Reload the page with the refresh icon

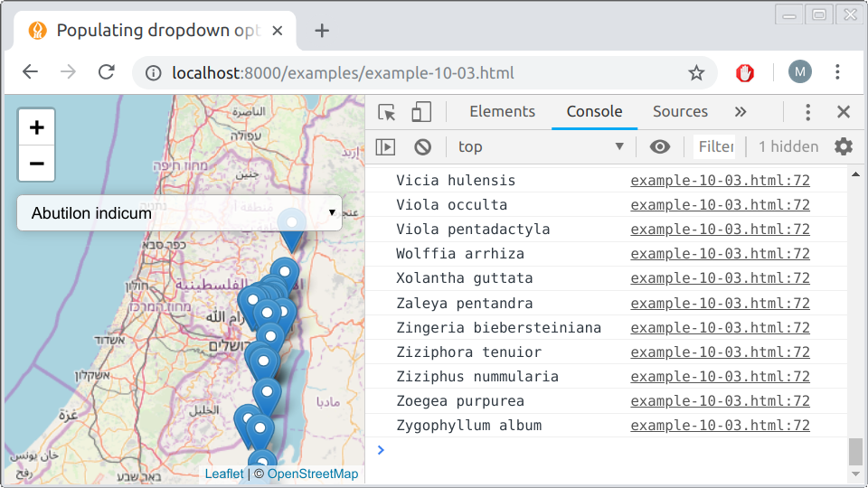(x=107, y=72)
